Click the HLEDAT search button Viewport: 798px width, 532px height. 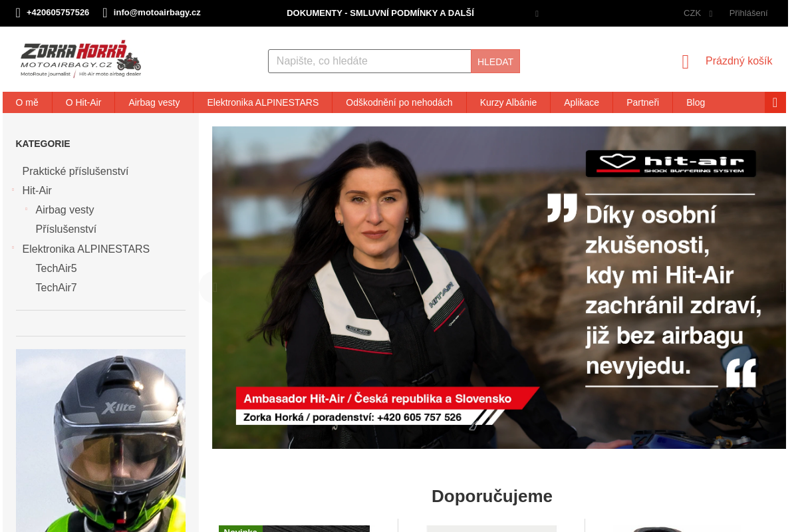tap(495, 61)
